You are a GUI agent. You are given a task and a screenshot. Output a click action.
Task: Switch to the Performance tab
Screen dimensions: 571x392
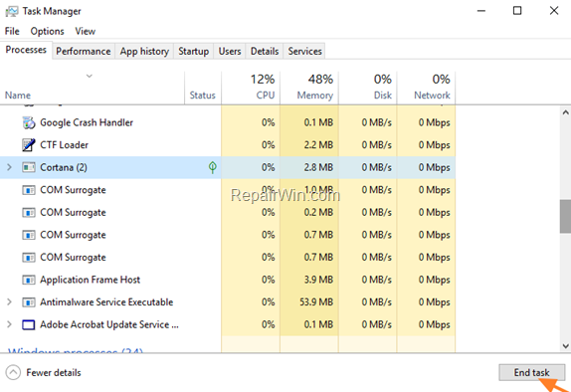click(x=84, y=52)
